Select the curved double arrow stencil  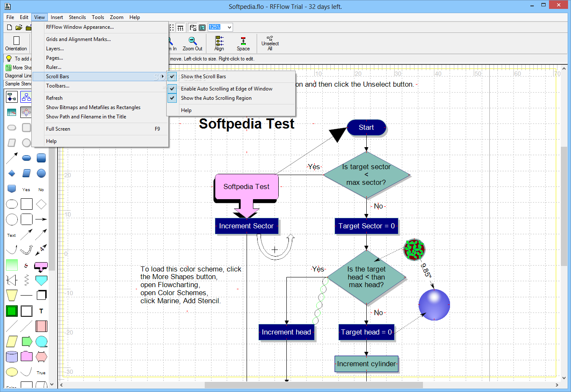coord(26,249)
